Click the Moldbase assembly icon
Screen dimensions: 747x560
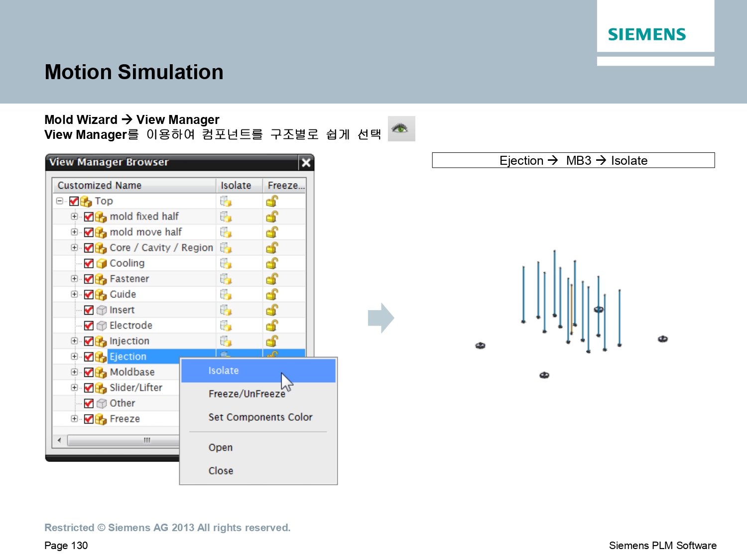(101, 372)
